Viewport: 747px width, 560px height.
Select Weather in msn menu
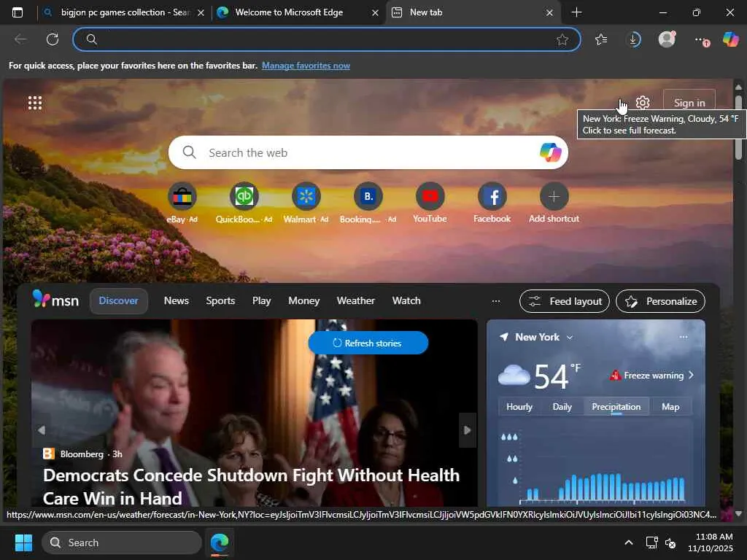click(x=355, y=300)
